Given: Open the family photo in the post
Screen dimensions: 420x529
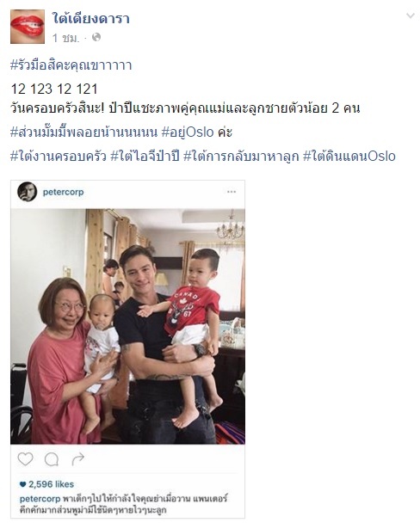Looking at the screenshot, I should point(128,326).
